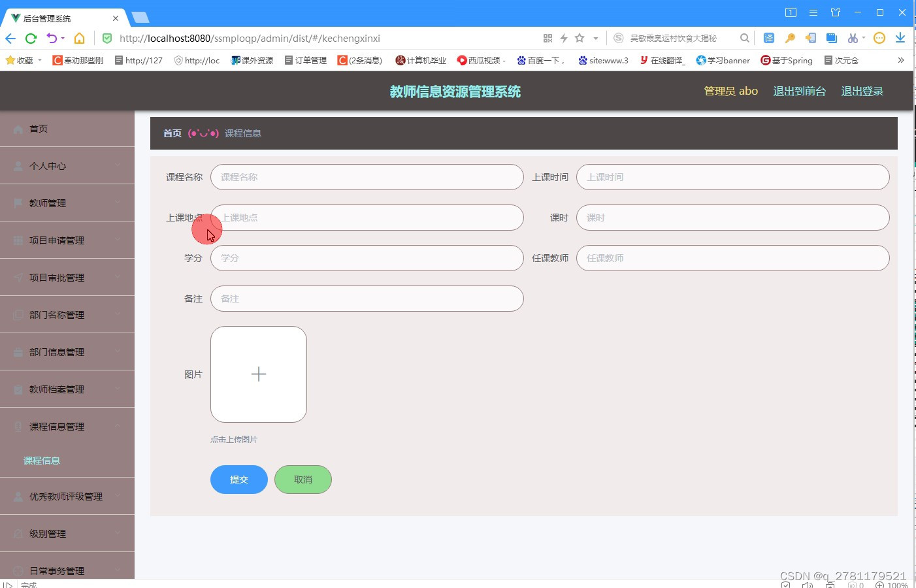The width and height of the screenshot is (916, 588).
Task: Focus the 上课时间 input field
Action: [x=733, y=177]
